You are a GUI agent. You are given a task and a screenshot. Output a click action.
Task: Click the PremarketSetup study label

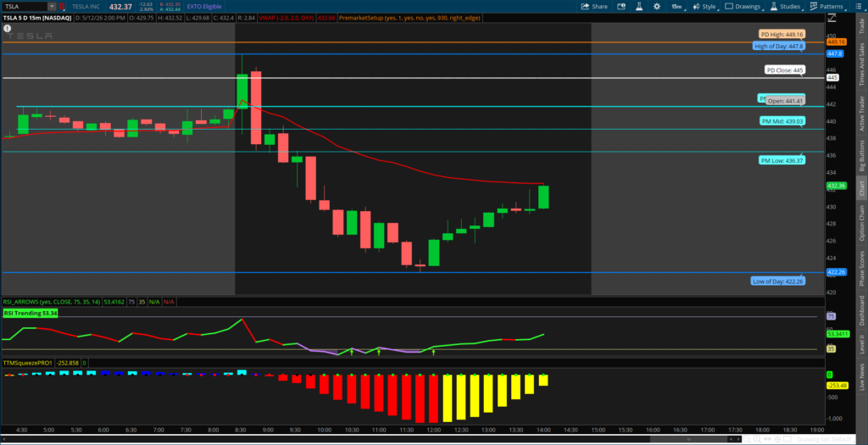pyautogui.click(x=410, y=18)
